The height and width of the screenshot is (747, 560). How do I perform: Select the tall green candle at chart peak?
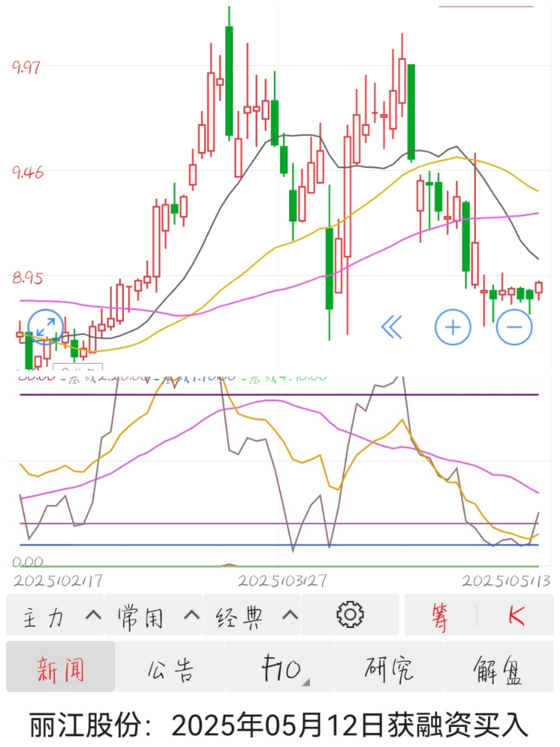229,81
